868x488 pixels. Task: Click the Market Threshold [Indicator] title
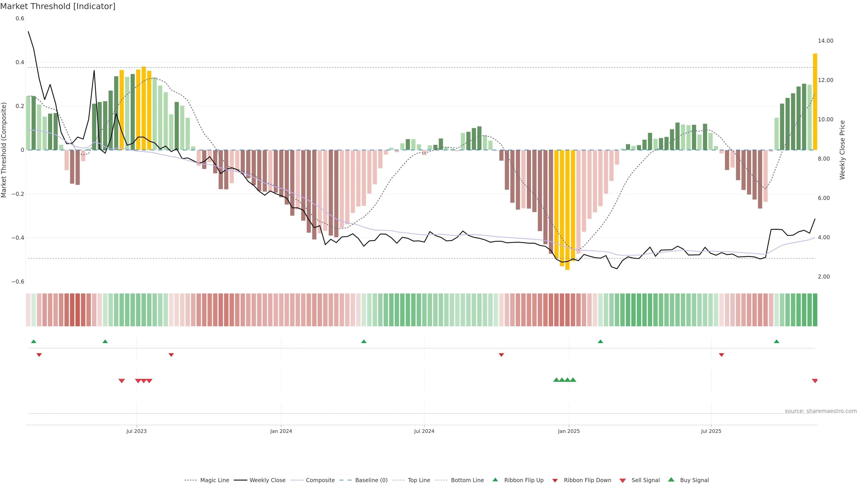(58, 6)
